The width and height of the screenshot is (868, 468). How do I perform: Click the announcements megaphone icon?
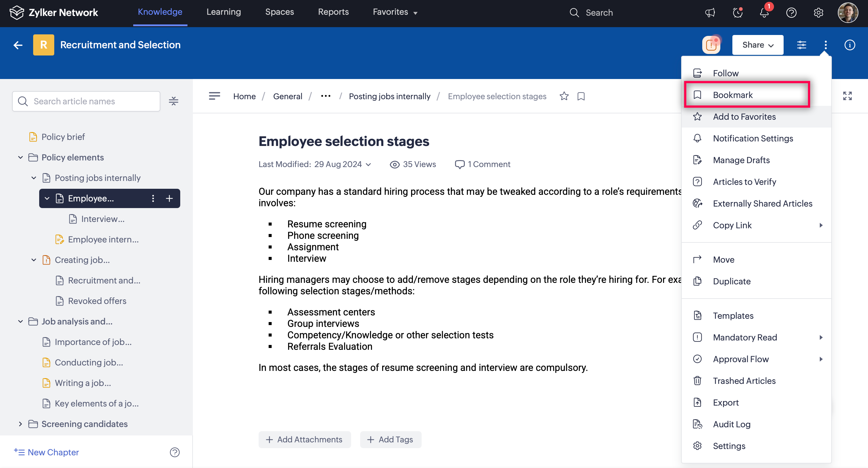(x=710, y=13)
